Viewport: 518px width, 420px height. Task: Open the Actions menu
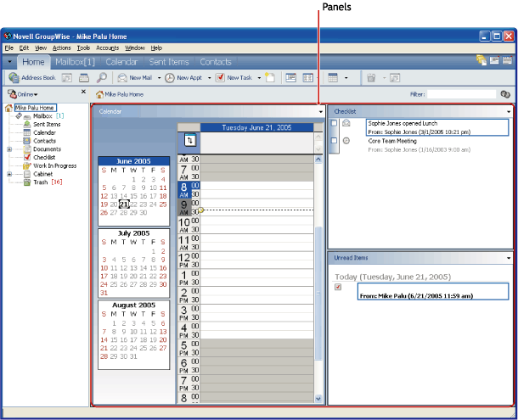click(x=61, y=48)
